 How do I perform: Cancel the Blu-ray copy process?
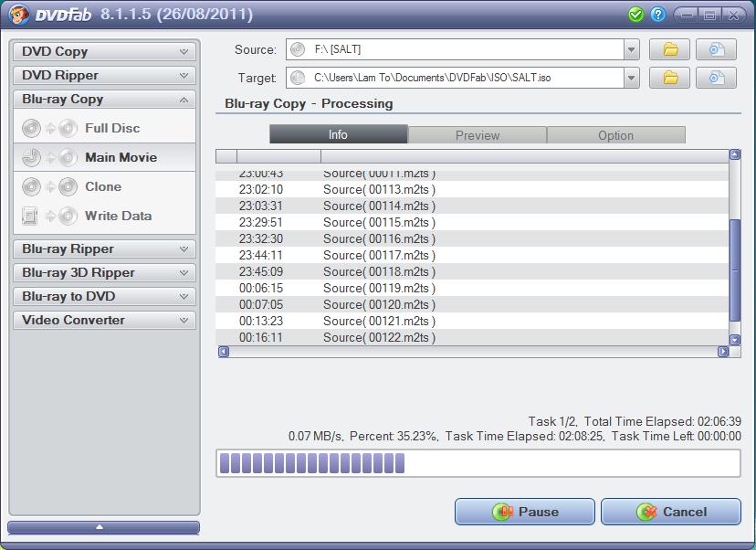tap(671, 512)
